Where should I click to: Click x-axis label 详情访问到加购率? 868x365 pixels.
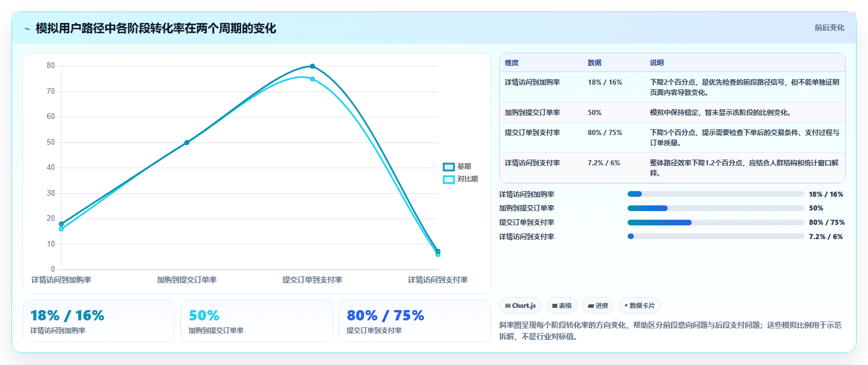coord(61,280)
